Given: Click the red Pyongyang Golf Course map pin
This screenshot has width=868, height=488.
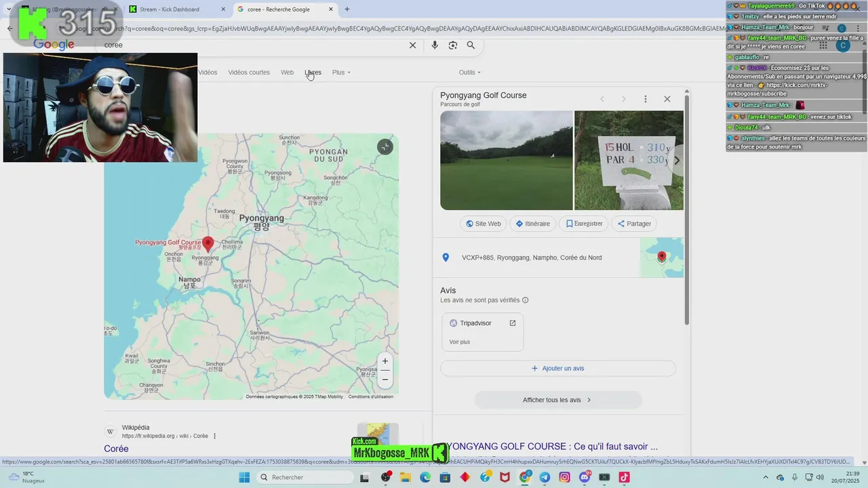Looking at the screenshot, I should [208, 244].
